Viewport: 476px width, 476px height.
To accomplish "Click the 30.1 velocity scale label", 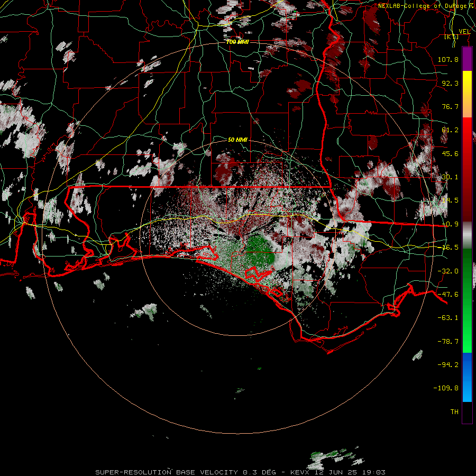I will coord(450,177).
